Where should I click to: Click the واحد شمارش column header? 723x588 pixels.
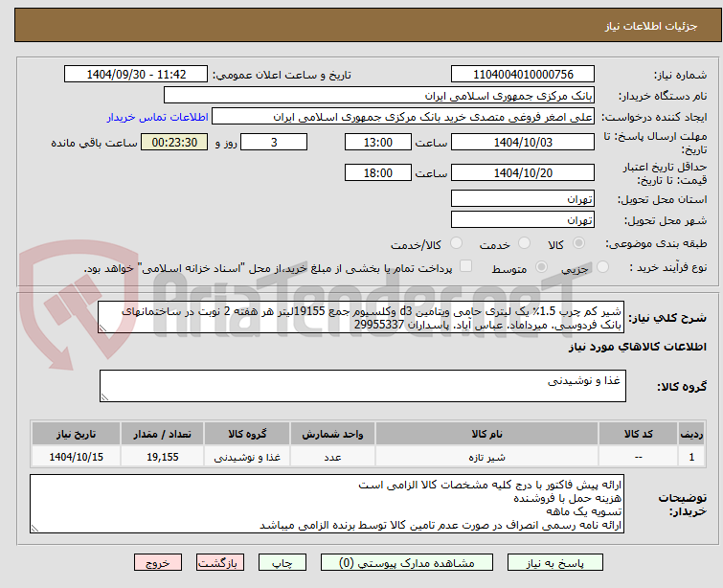pos(332,434)
